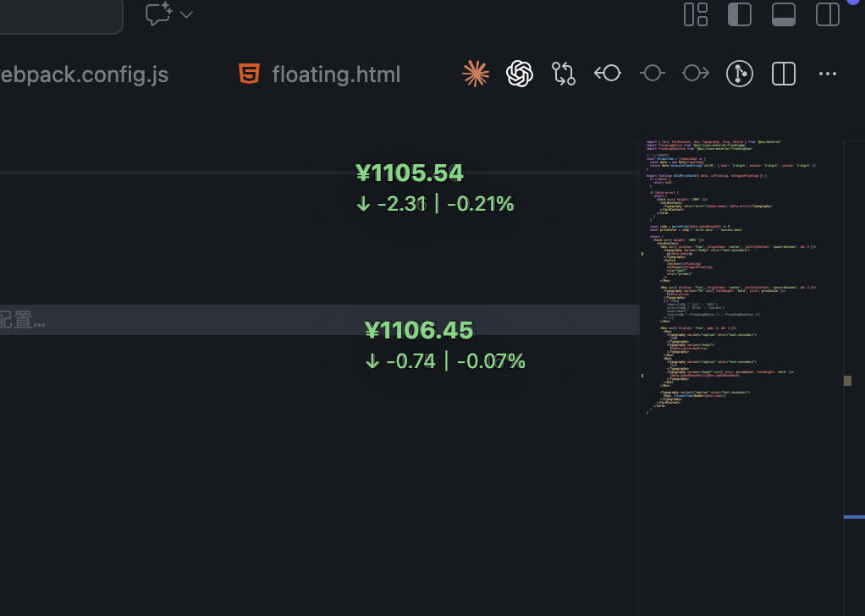
Task: Open changes compare arrows icon
Action: [x=564, y=74]
